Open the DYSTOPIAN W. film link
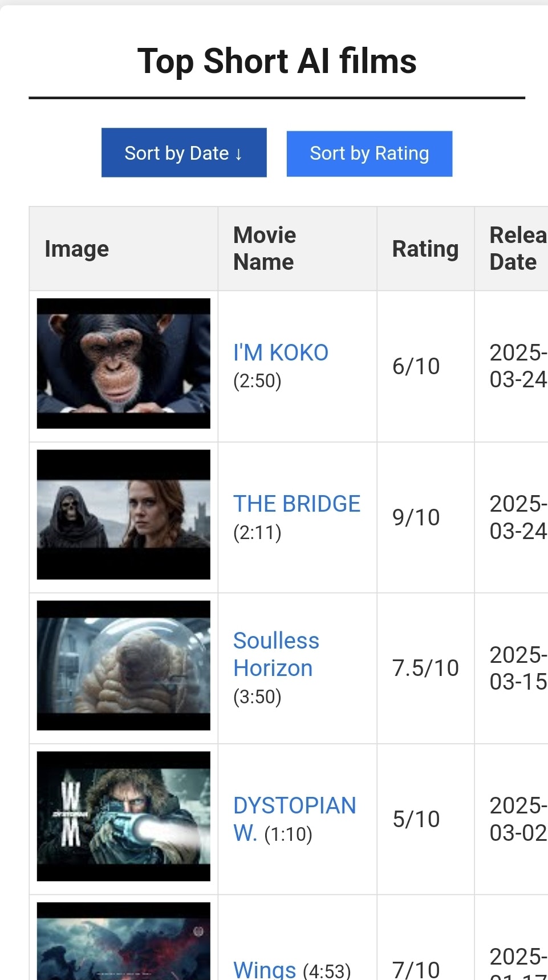548x980 pixels. (x=294, y=805)
